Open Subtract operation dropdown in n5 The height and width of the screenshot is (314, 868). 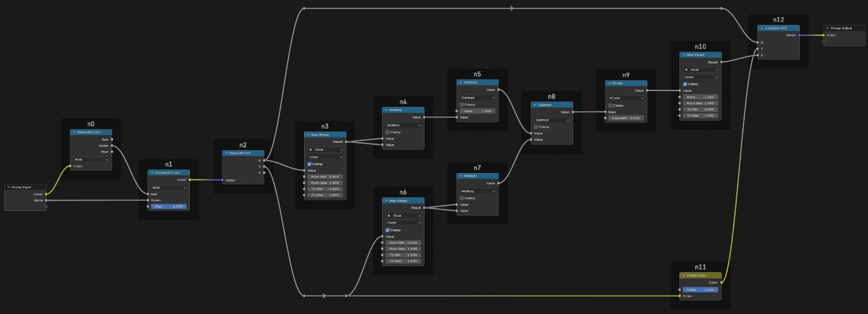(478, 97)
